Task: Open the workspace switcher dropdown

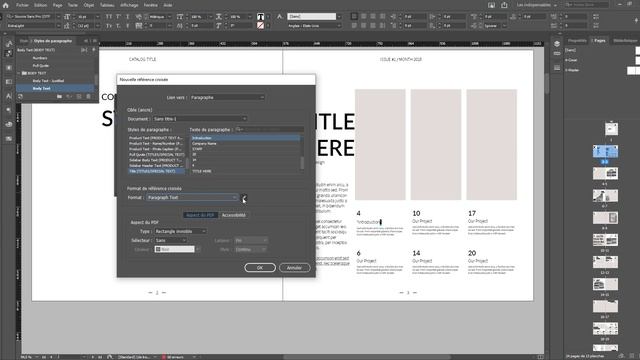Action: coord(536,5)
